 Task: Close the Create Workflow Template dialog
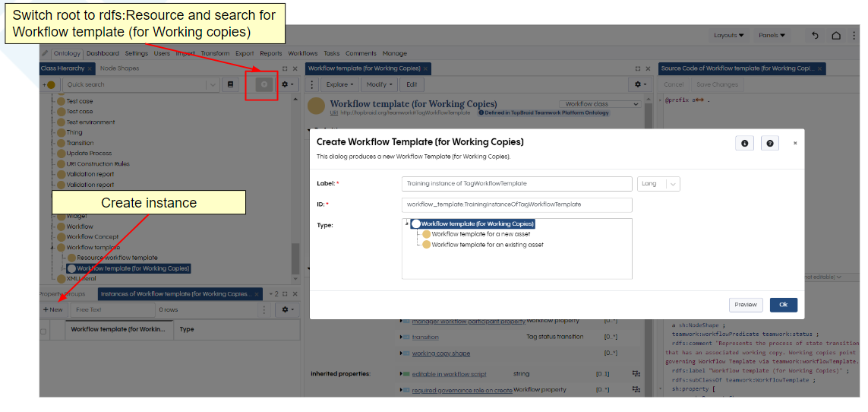795,143
